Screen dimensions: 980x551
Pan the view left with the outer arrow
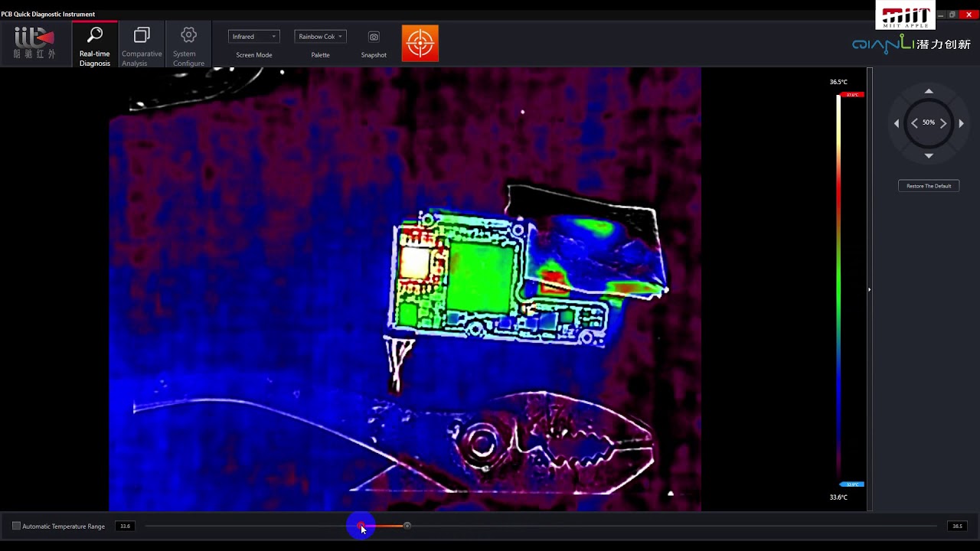tap(897, 123)
